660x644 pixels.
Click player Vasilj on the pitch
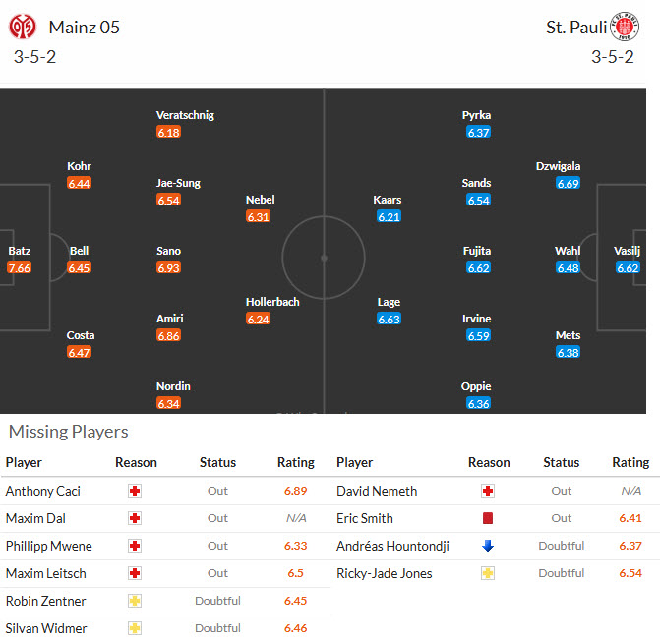628,251
